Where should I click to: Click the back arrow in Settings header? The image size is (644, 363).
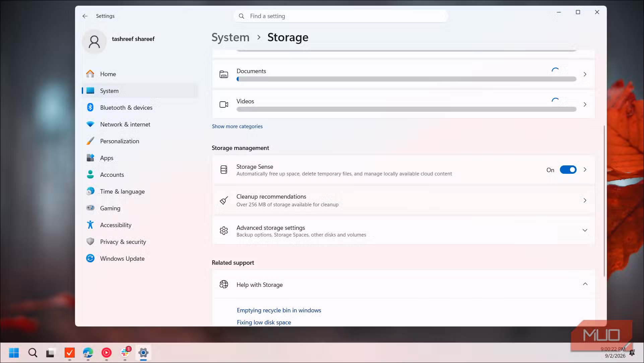[x=85, y=16]
